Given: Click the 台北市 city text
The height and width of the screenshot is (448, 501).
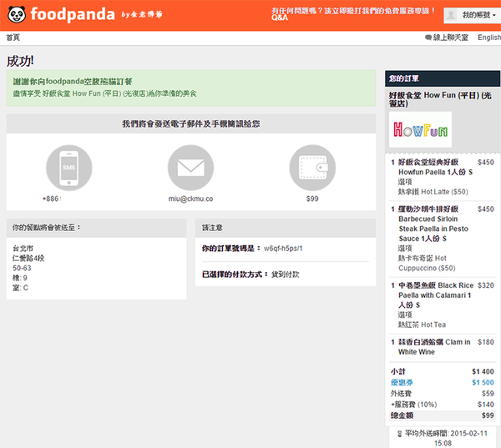Looking at the screenshot, I should [x=23, y=249].
